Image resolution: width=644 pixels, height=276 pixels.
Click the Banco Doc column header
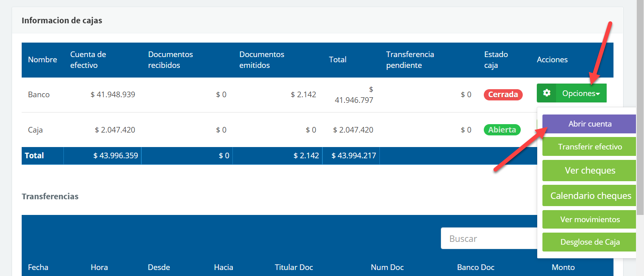point(475,267)
